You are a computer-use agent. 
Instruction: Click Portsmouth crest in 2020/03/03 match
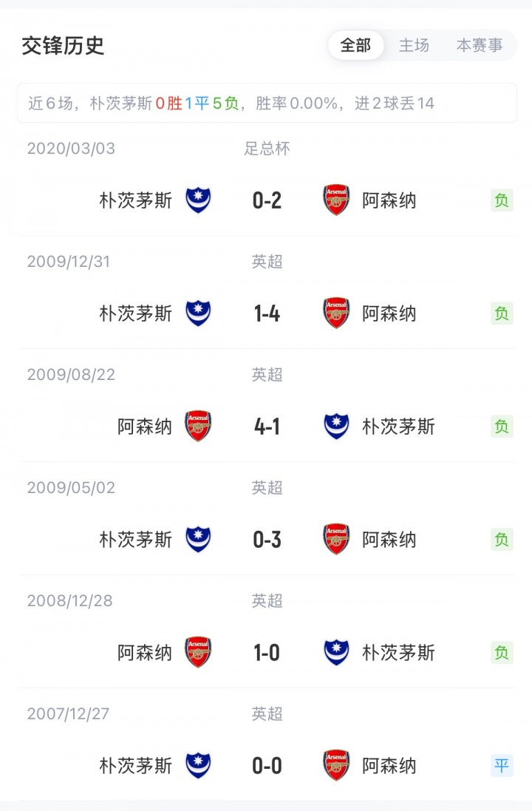tap(198, 200)
